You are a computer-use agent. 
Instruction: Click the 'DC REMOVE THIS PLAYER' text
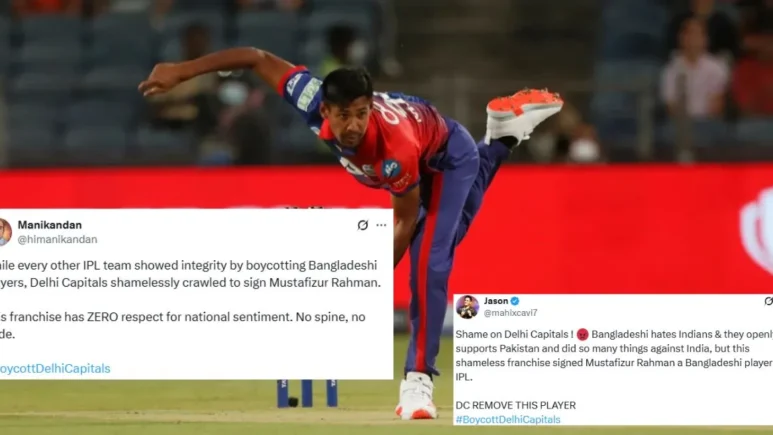click(516, 405)
